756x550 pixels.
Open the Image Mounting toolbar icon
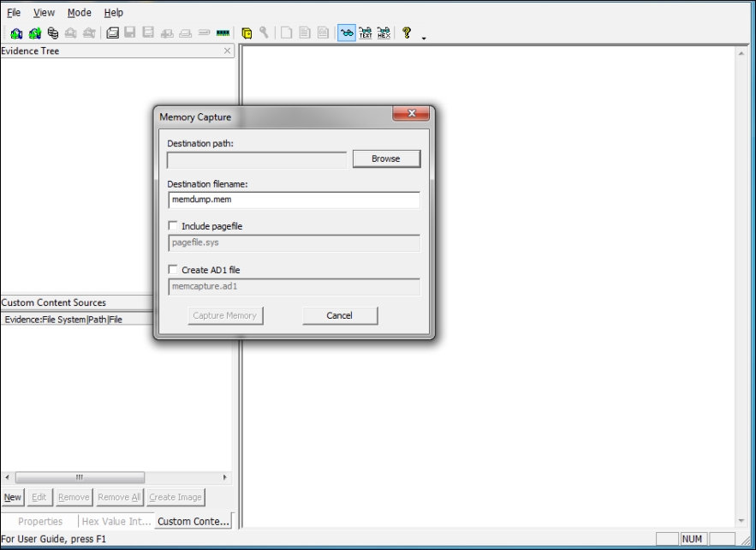(53, 33)
